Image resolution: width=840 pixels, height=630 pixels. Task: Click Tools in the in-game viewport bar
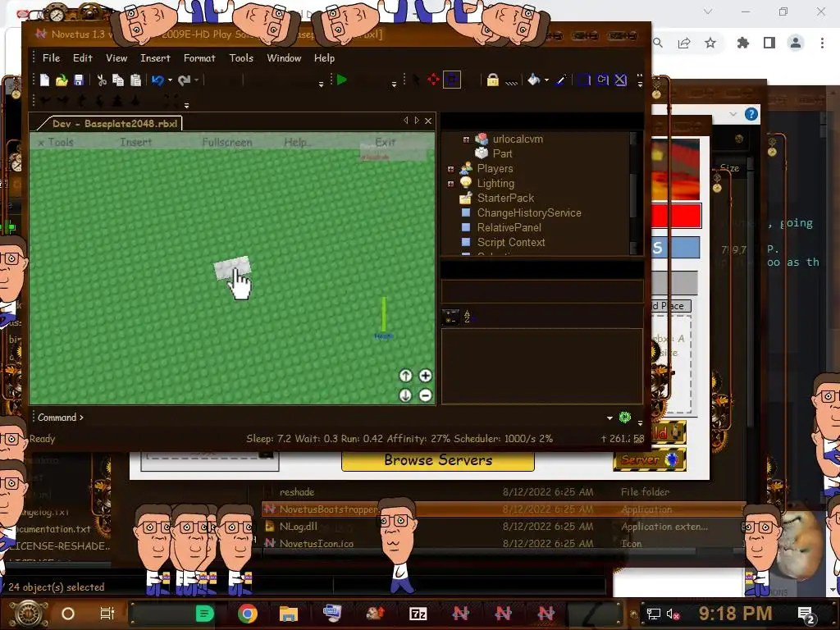tap(61, 142)
